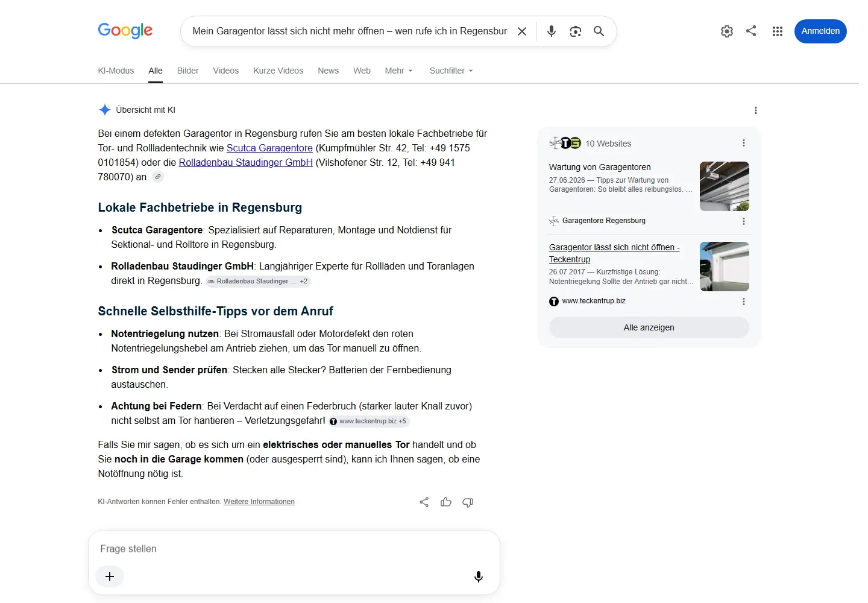Screen dimensions: 868x603
Task: Click the Google logo
Action: tap(125, 30)
